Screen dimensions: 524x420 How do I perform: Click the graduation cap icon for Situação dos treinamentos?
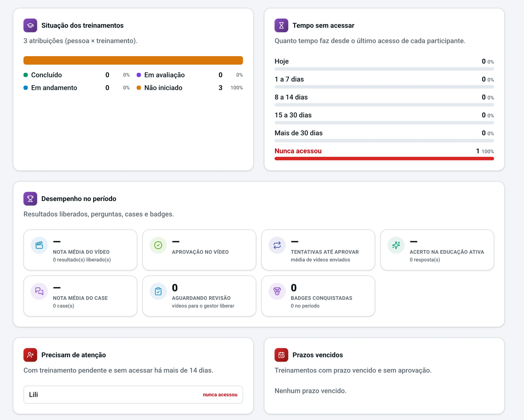coord(30,25)
